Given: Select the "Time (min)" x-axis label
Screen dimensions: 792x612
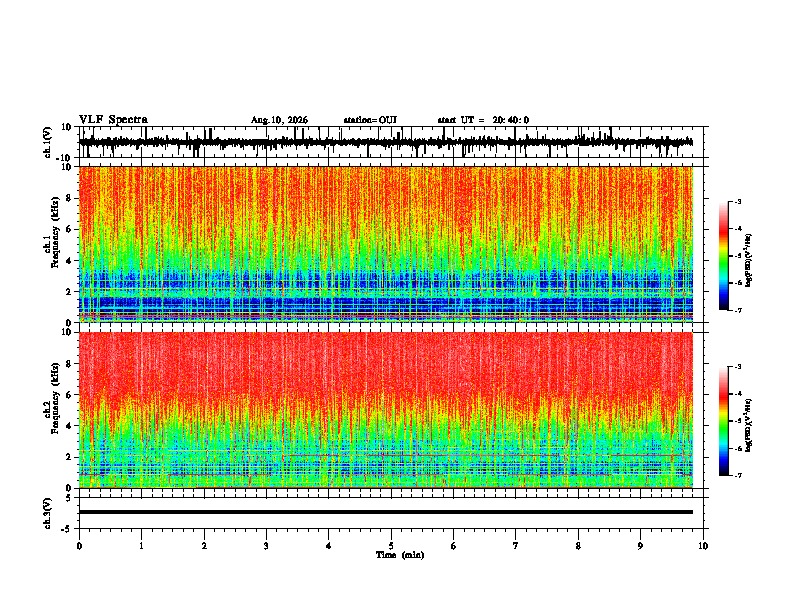Looking at the screenshot, I should coord(400,555).
